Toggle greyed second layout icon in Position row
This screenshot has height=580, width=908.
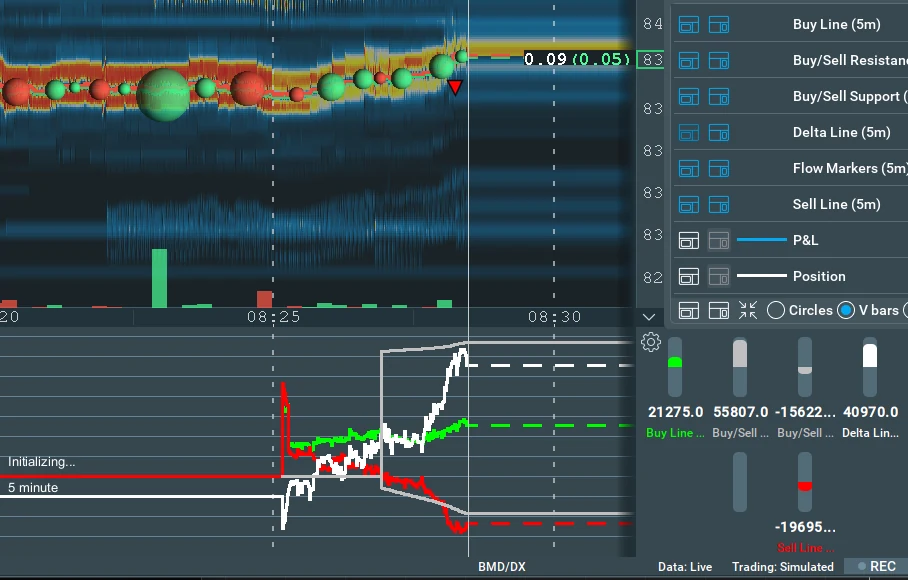719,276
